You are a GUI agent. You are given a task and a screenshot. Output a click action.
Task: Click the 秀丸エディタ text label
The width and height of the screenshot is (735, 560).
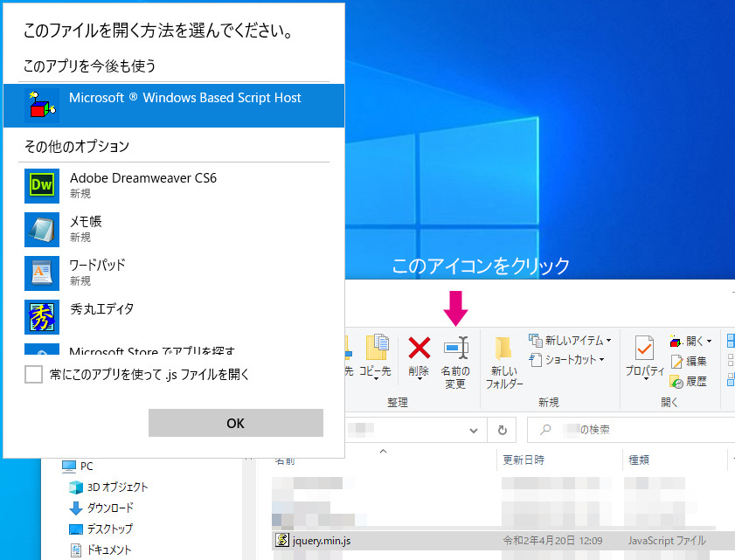point(101,308)
